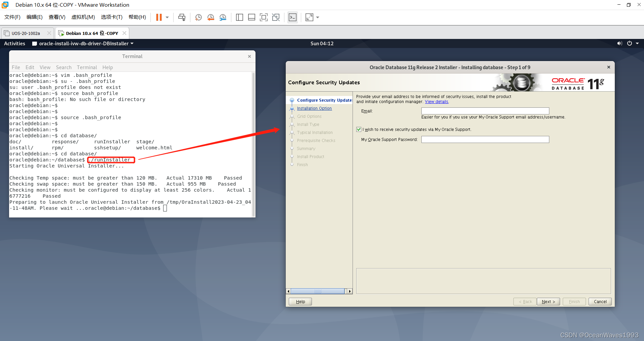Click the step list horizontal scrollbar thumb
Screen dimensions: 644x341
(318, 291)
